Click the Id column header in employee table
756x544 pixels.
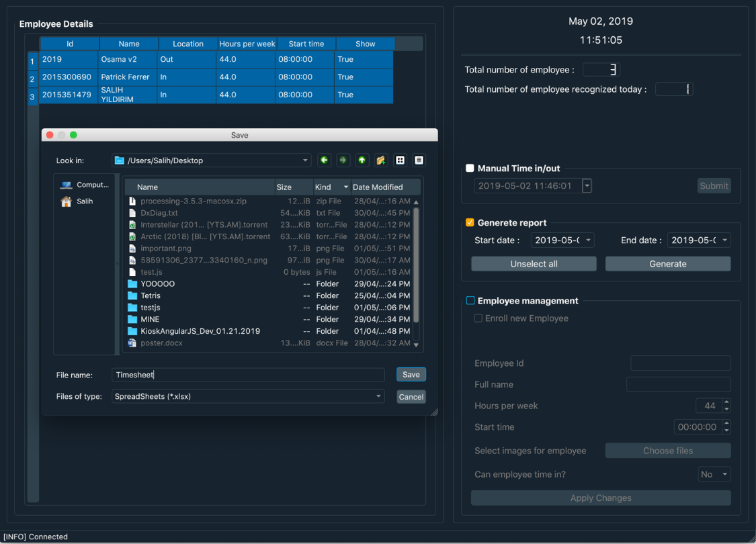pos(69,44)
